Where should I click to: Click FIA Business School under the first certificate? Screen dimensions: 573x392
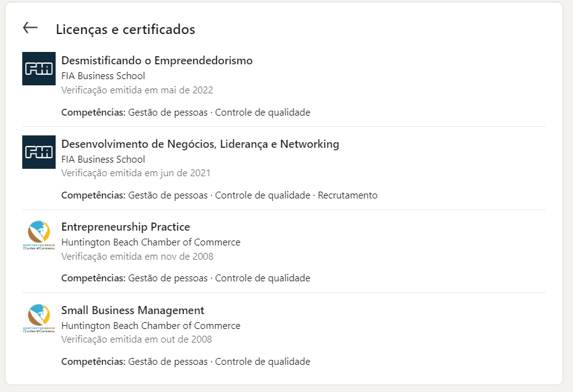(x=103, y=75)
